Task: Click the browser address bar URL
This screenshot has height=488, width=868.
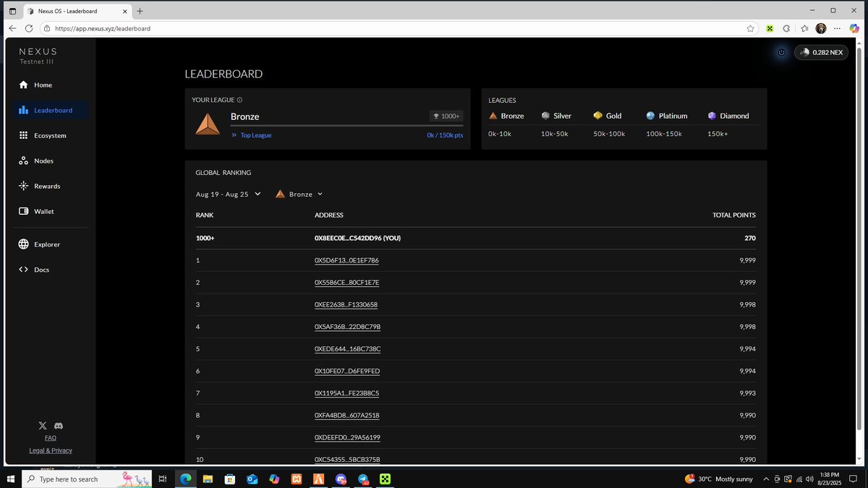Action: coord(103,28)
